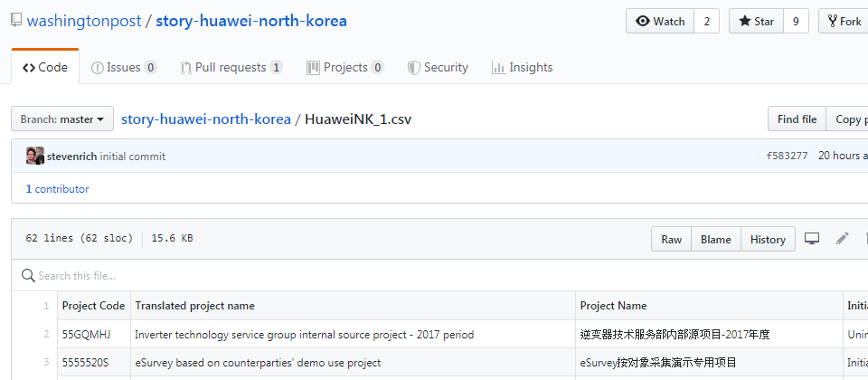The image size is (868, 380).
Task: View the Raw file
Action: pyautogui.click(x=671, y=239)
